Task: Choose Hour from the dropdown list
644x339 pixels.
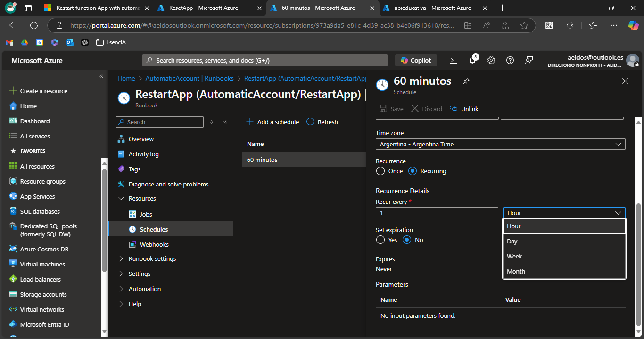Action: click(564, 226)
